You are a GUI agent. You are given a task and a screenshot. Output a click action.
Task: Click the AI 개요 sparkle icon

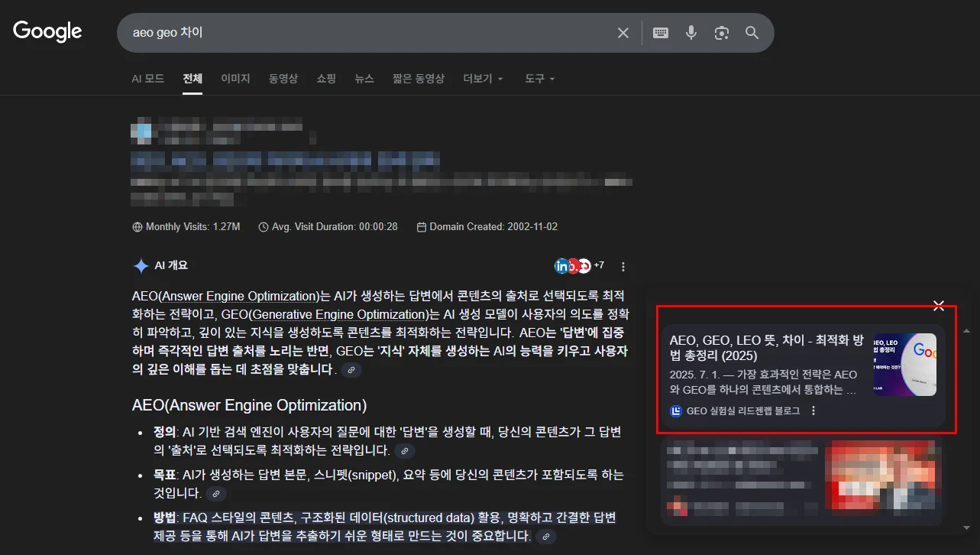tap(141, 265)
